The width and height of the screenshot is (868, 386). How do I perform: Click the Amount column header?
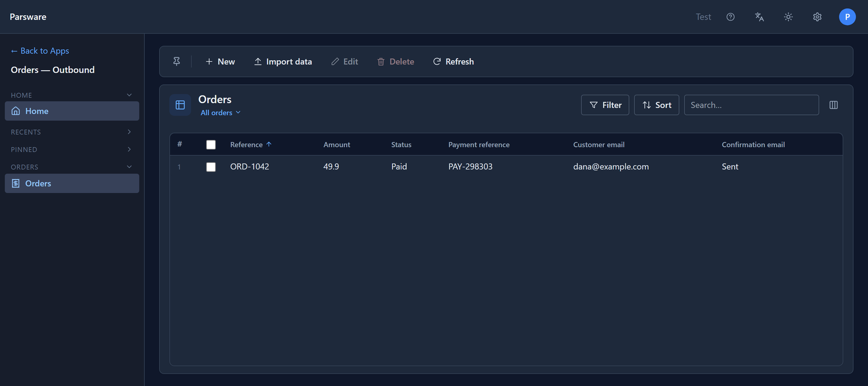coord(337,144)
